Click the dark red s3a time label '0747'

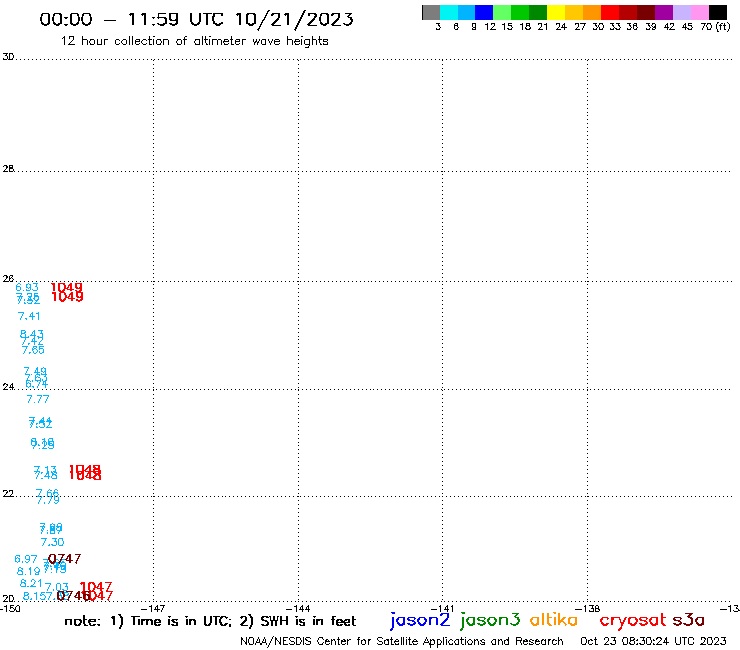click(65, 559)
